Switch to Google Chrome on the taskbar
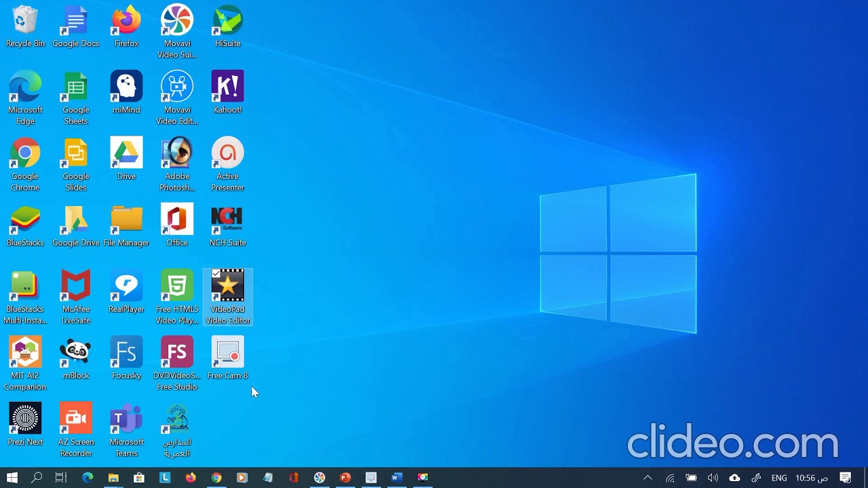The image size is (868, 488). click(x=216, y=478)
